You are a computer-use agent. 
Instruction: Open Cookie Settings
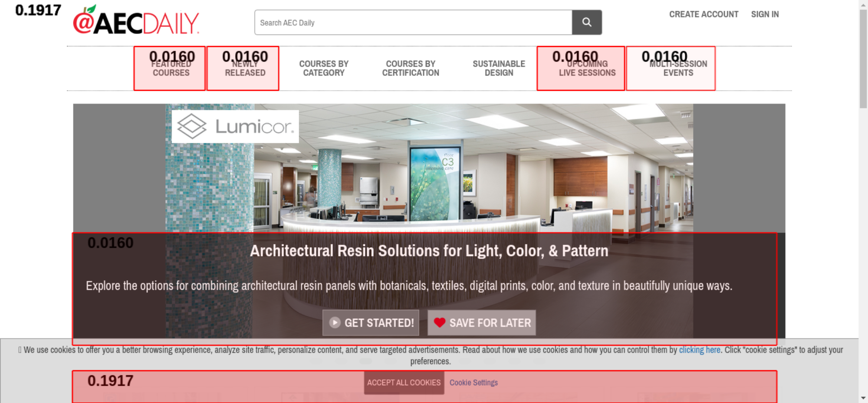pos(473,383)
